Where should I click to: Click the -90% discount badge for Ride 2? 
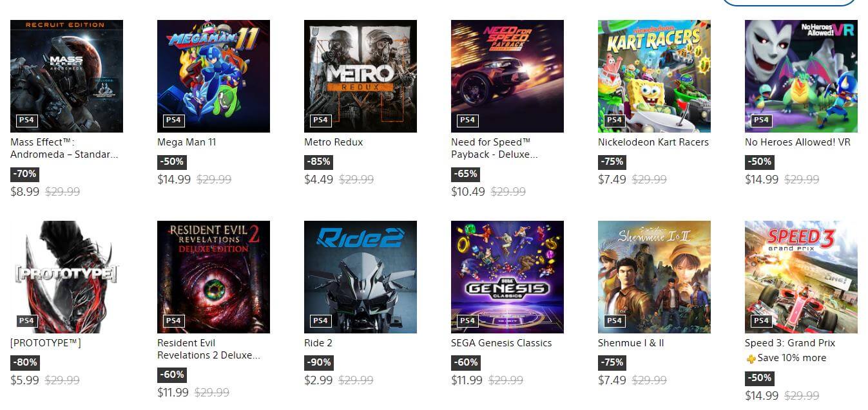(x=318, y=362)
